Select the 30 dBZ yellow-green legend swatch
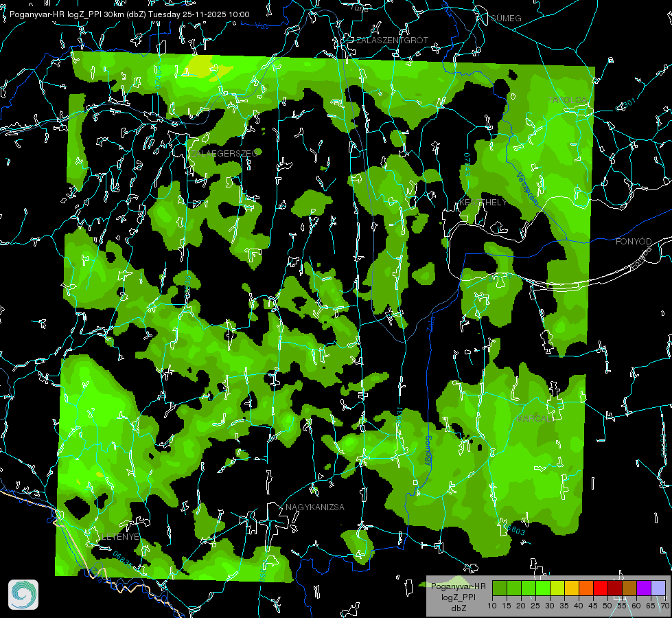 pos(557,588)
